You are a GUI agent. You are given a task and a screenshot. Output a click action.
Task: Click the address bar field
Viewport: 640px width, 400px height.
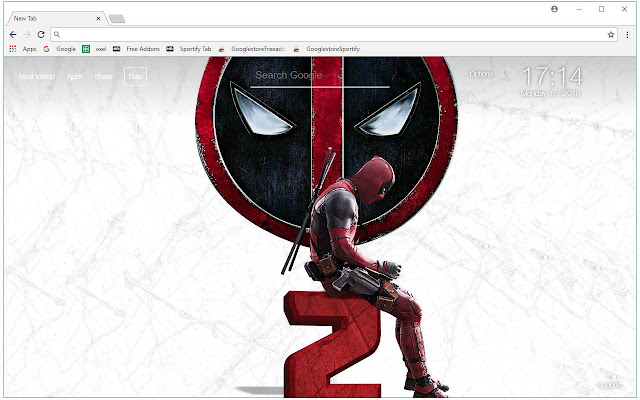(333, 35)
